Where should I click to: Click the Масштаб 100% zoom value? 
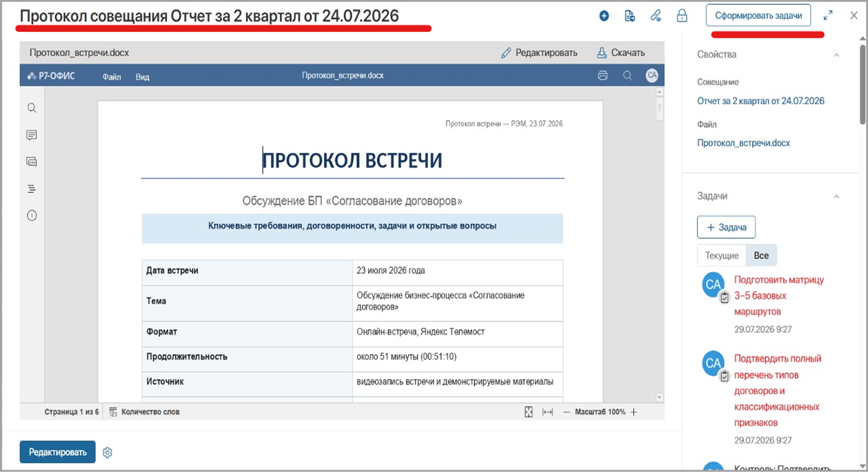(600, 412)
